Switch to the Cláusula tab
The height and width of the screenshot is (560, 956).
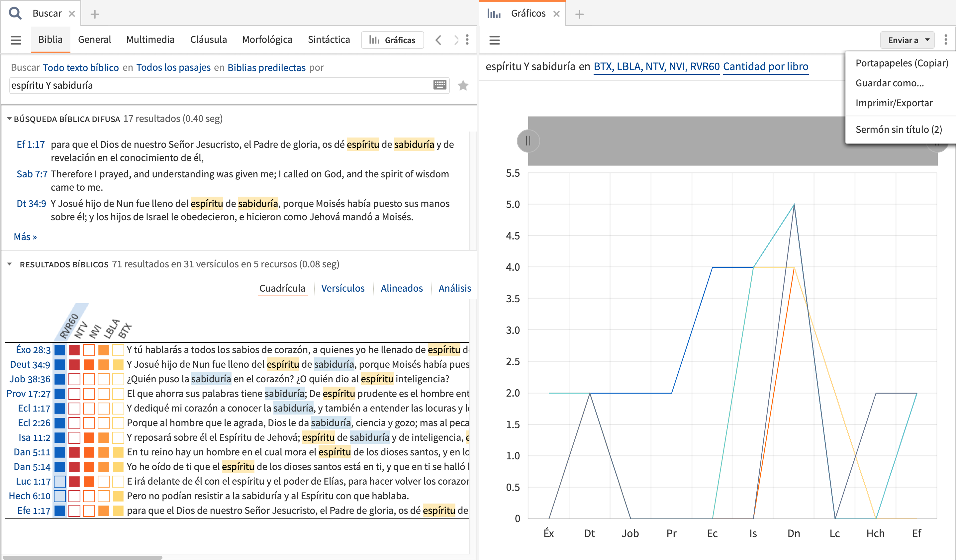[208, 40]
